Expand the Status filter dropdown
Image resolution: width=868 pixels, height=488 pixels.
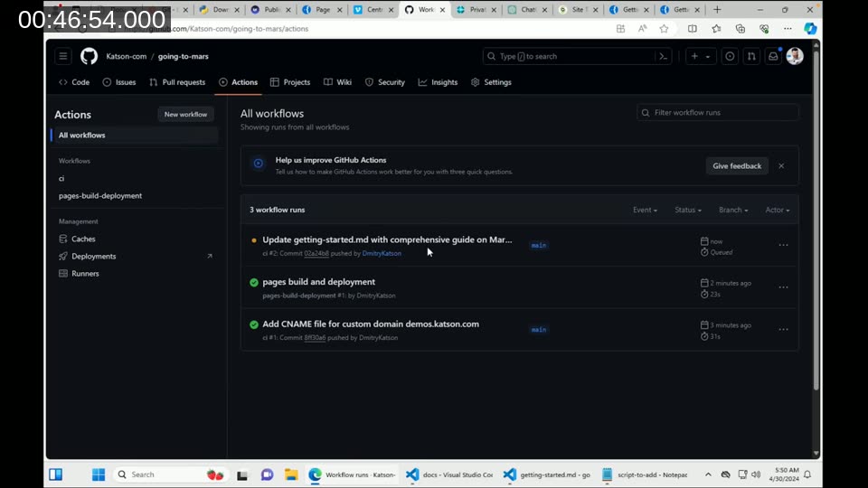tap(688, 211)
